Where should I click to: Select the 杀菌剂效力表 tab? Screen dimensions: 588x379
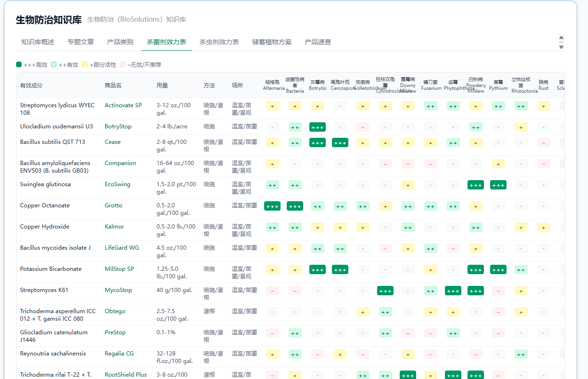tap(166, 42)
